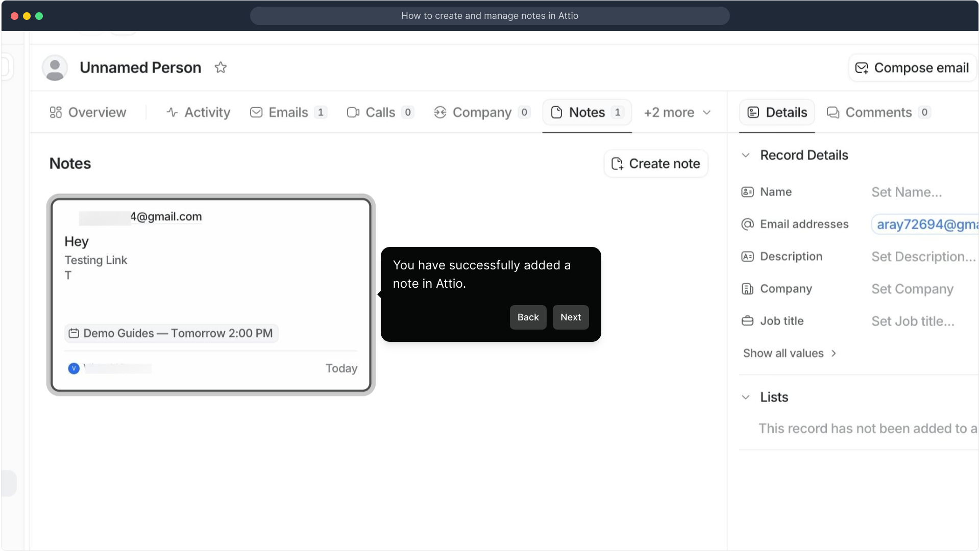Click the Set Description field
This screenshot has height=551, width=980.
(923, 257)
